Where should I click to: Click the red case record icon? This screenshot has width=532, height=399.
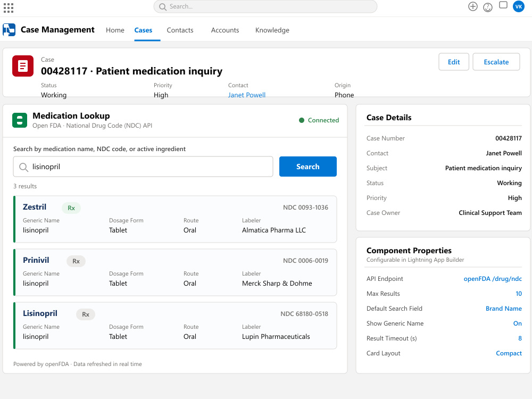click(23, 66)
